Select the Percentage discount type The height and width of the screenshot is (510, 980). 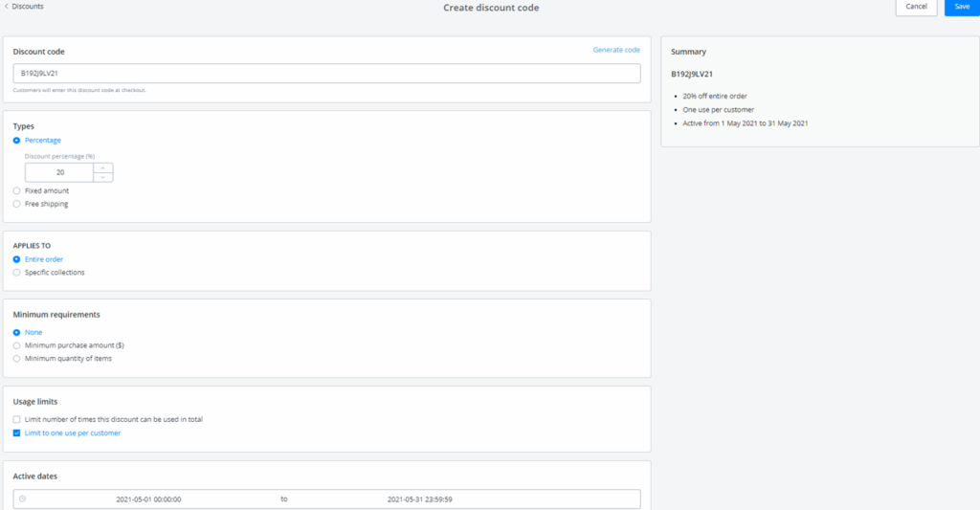click(x=17, y=141)
